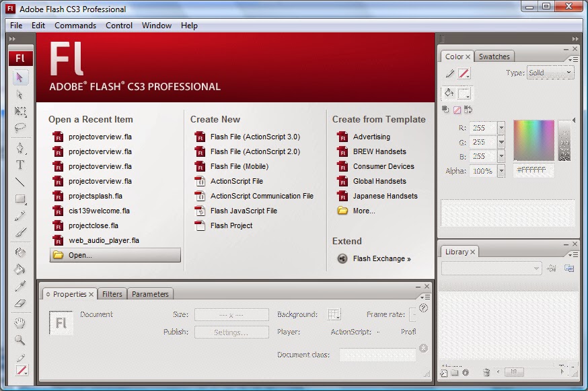Select the Paint Bucket tool

tap(20, 269)
